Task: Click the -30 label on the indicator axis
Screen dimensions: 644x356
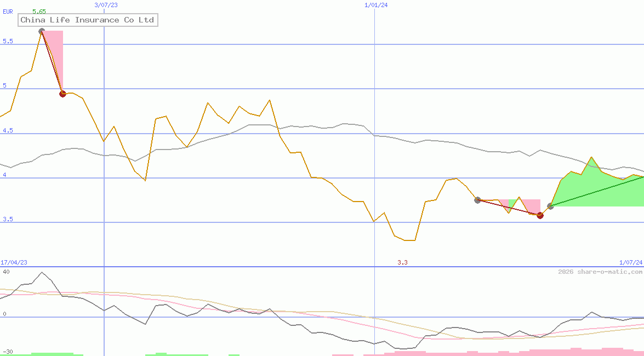Action: coord(7,352)
